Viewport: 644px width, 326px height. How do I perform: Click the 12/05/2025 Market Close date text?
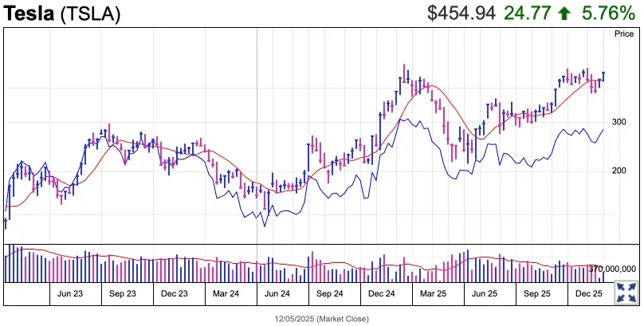[x=321, y=318]
